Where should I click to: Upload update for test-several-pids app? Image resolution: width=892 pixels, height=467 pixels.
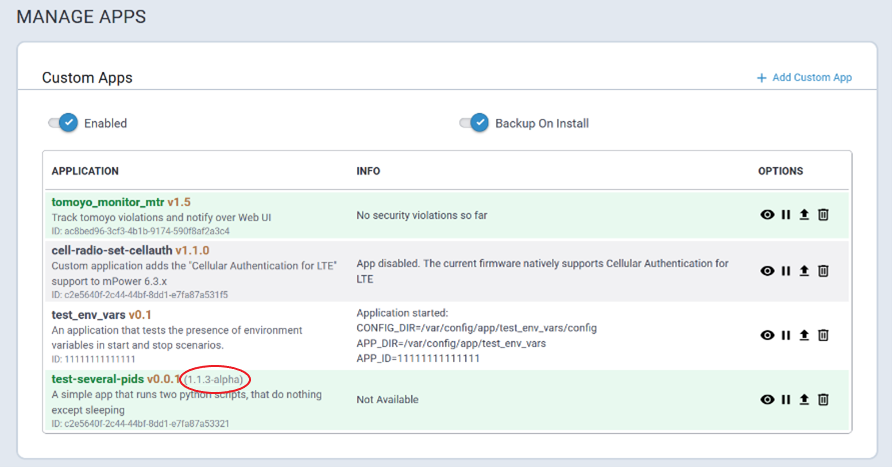click(804, 400)
